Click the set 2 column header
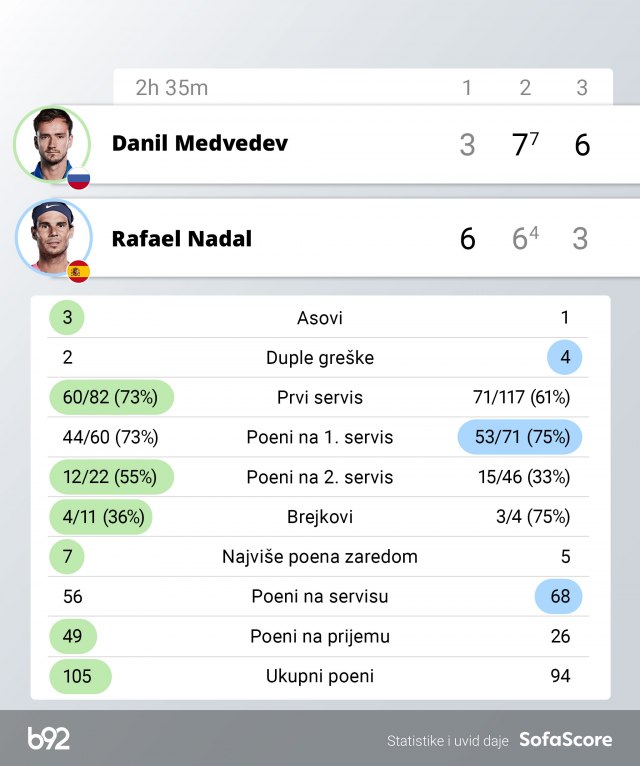This screenshot has width=640, height=766. 525,88
